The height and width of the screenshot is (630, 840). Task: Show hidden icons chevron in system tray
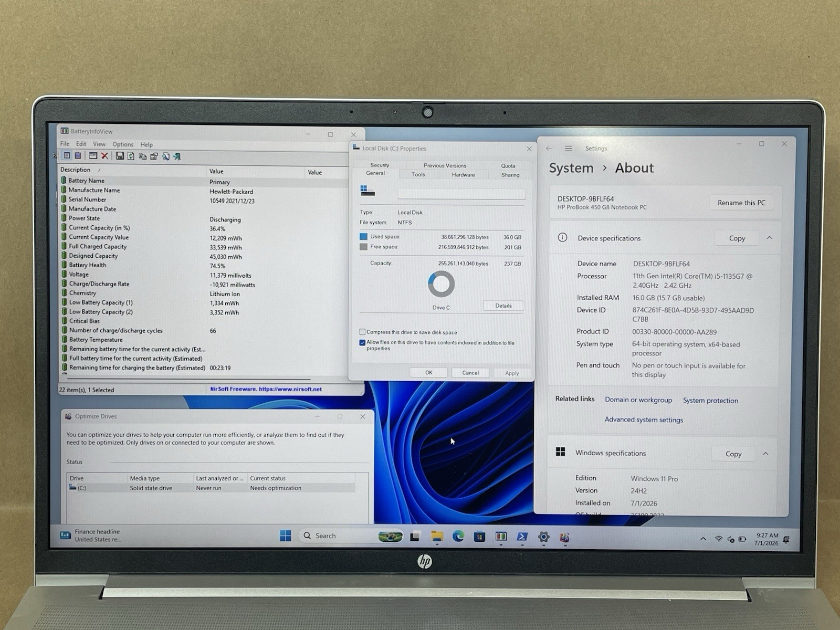703,539
